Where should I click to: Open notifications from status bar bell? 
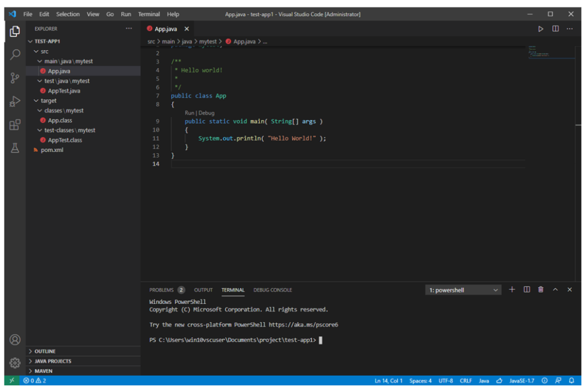click(571, 380)
